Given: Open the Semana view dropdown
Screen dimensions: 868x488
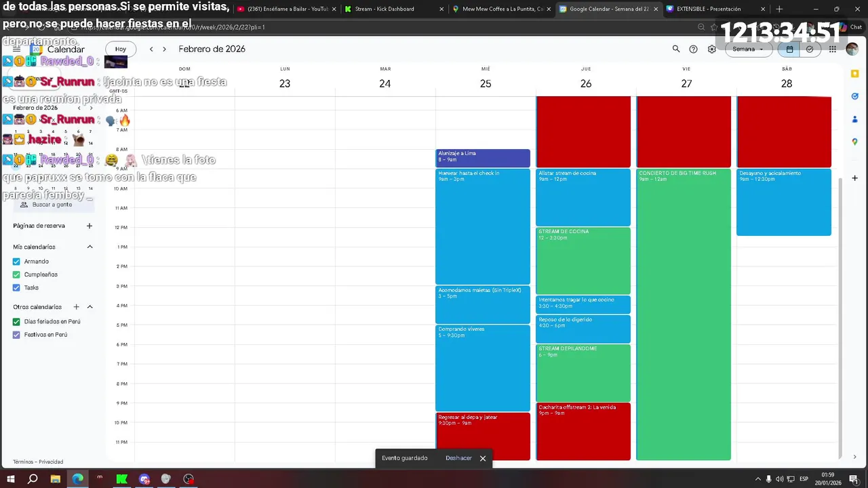Looking at the screenshot, I should coord(748,49).
